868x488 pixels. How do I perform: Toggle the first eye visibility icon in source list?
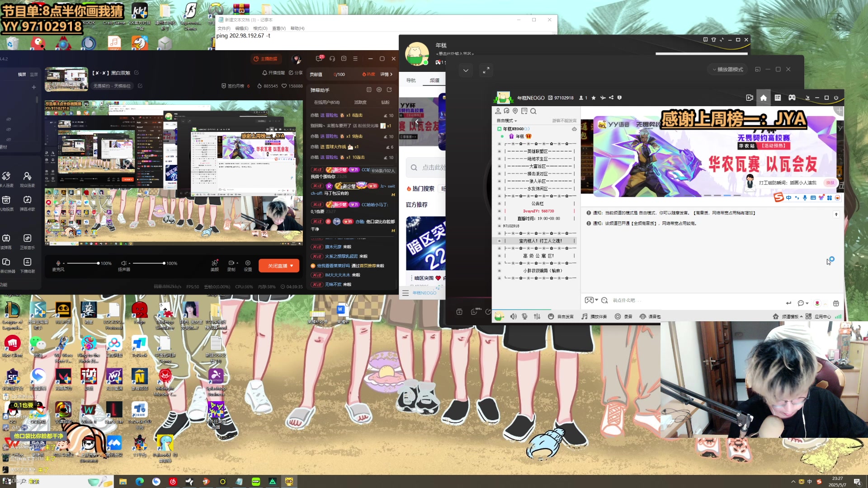(x=8, y=119)
